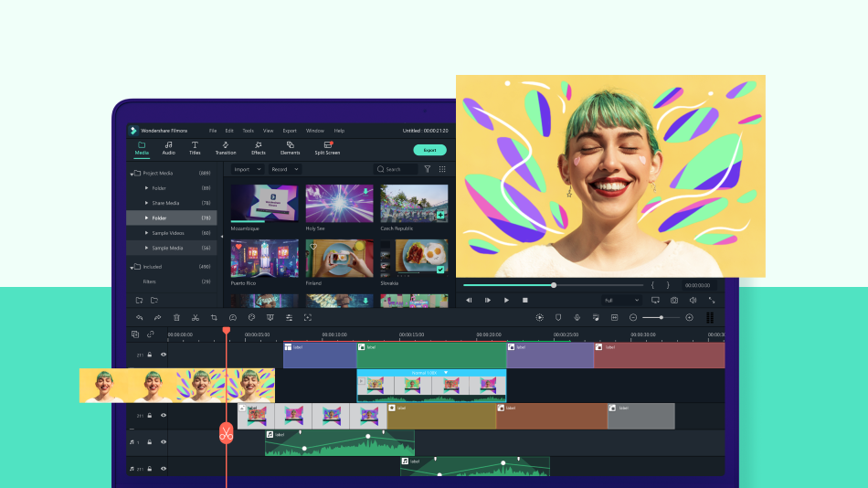The image size is (868, 488).
Task: Click the rewind previous frame button
Action: click(469, 301)
